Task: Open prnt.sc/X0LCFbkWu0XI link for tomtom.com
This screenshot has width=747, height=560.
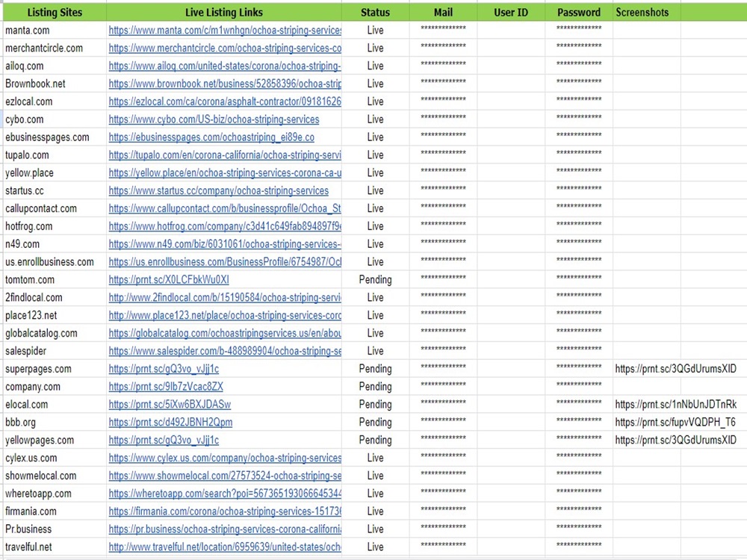Action: pos(169,280)
